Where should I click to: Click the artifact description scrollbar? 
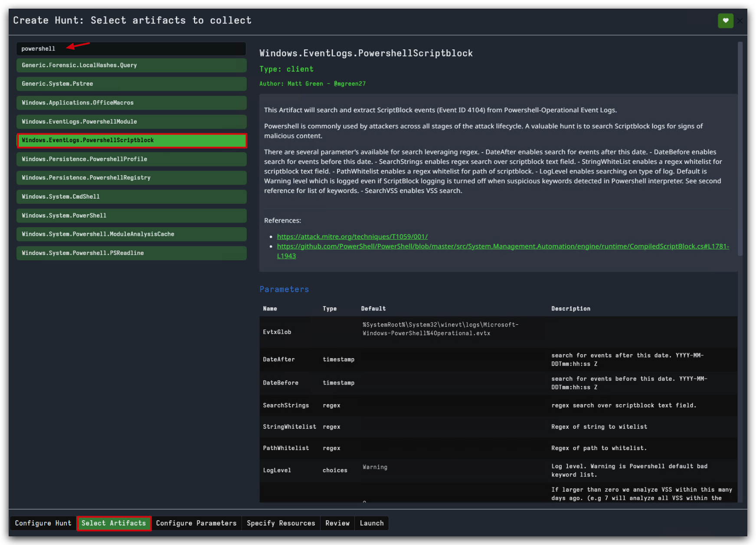(x=740, y=149)
